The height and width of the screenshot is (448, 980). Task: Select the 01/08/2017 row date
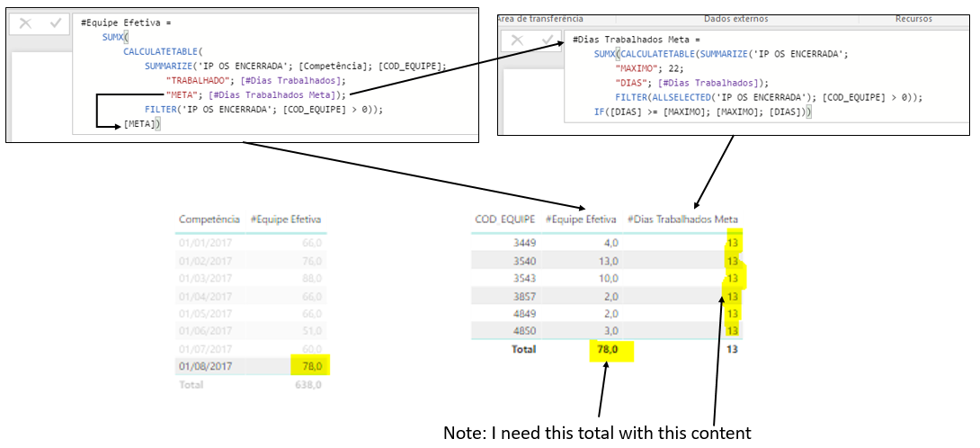(205, 366)
